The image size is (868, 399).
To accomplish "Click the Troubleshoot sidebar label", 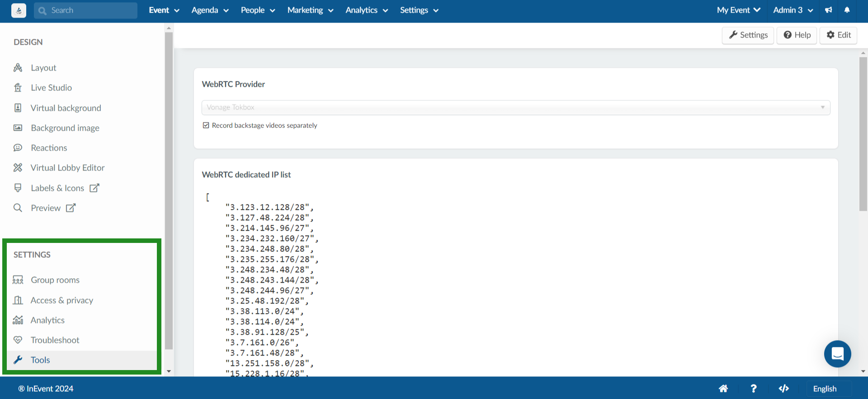I will tap(55, 340).
